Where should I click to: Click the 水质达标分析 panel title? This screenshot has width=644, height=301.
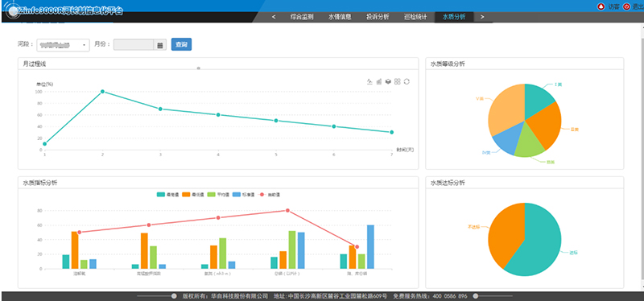coord(448,183)
